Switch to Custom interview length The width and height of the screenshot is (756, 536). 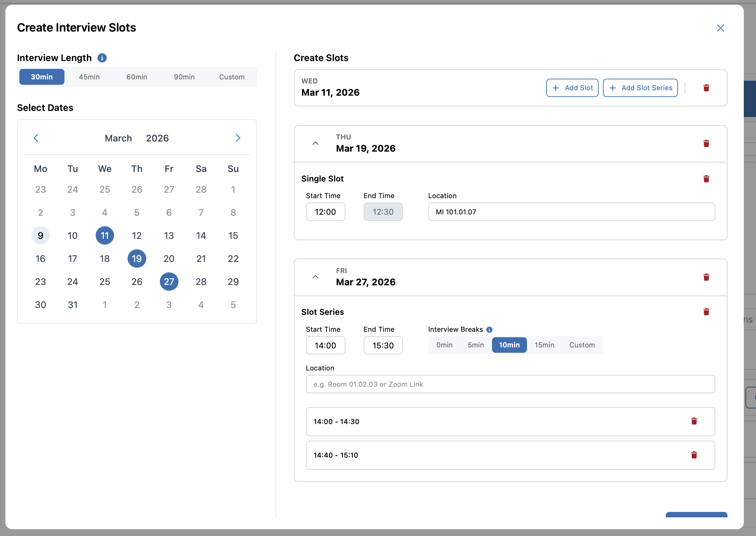point(232,77)
